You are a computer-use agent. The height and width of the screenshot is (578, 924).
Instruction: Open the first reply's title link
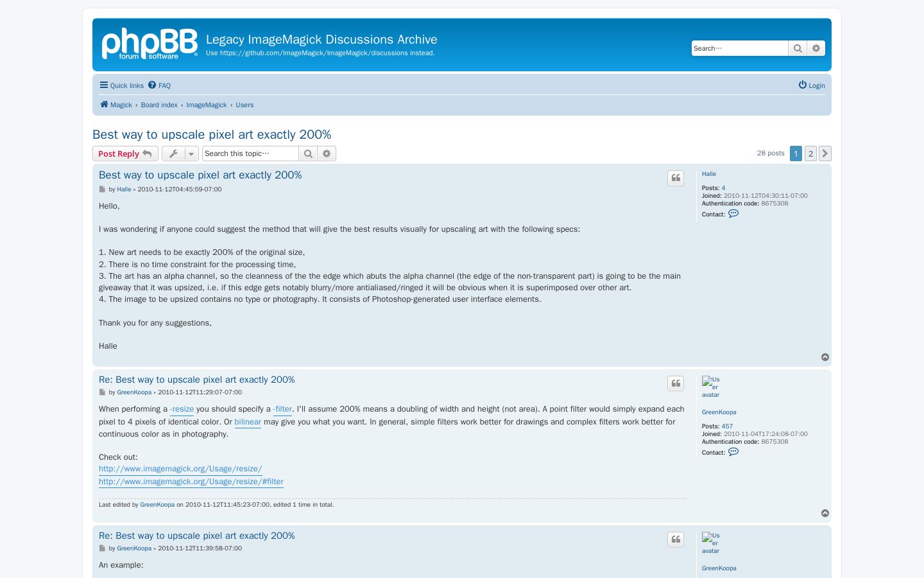[197, 380]
